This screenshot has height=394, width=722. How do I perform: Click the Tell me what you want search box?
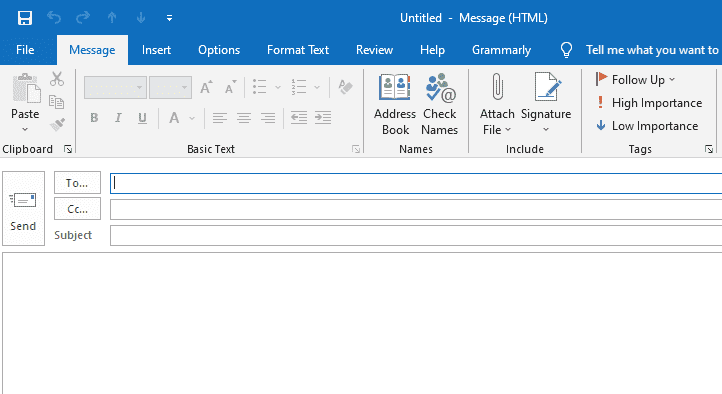pyautogui.click(x=652, y=50)
